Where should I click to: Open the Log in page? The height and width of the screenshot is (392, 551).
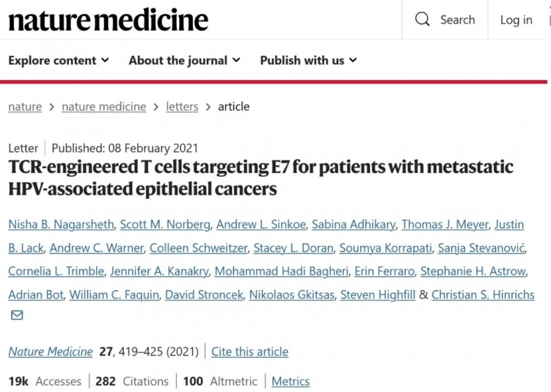(516, 20)
